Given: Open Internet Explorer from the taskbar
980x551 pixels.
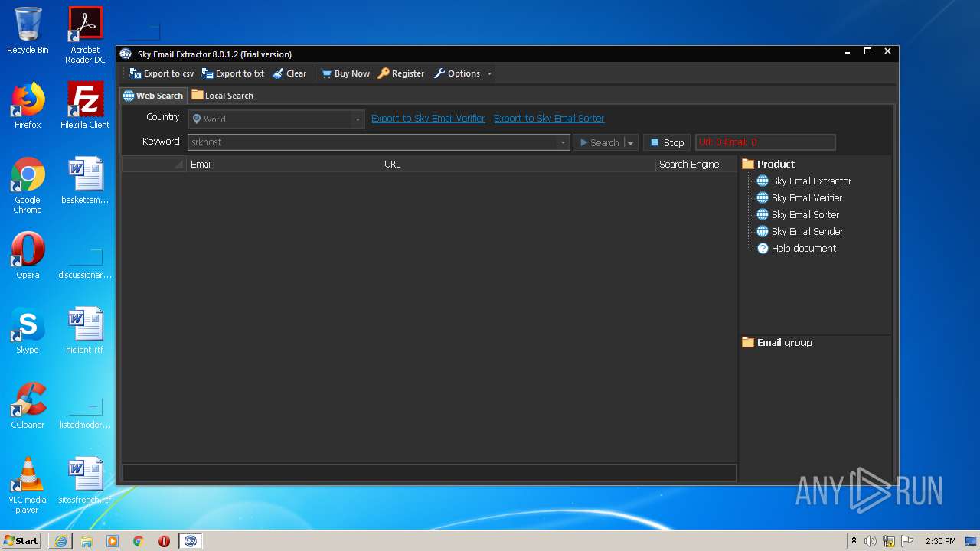Looking at the screenshot, I should point(60,541).
